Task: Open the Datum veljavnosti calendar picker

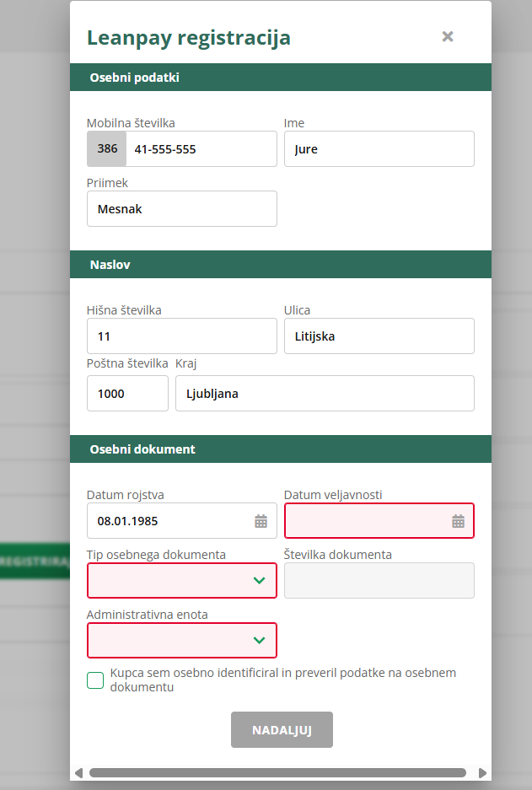Action: 458,521
